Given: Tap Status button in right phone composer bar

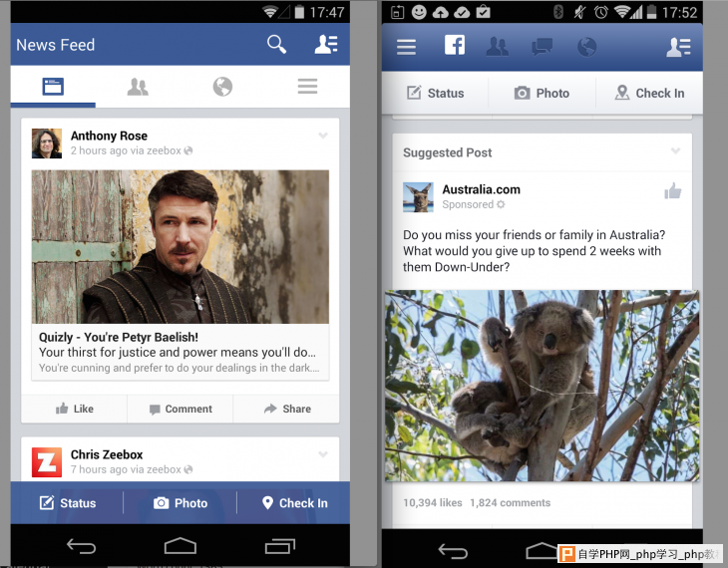Looking at the screenshot, I should [435, 94].
